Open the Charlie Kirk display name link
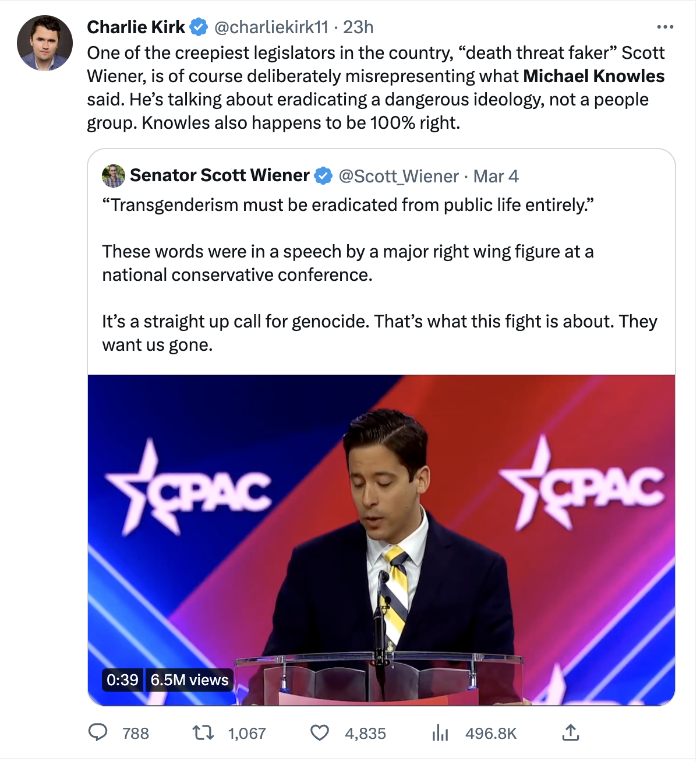Screen dimensions: 700x761 tap(136, 27)
